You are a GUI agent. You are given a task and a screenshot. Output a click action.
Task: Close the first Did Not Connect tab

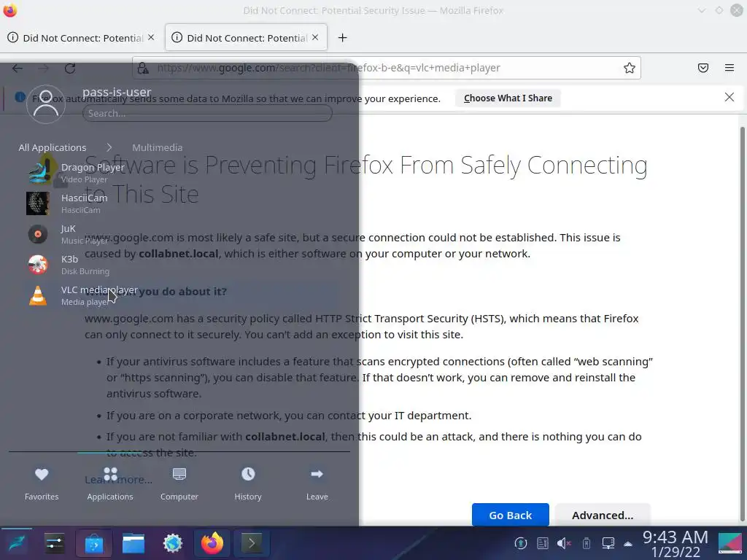click(x=151, y=37)
